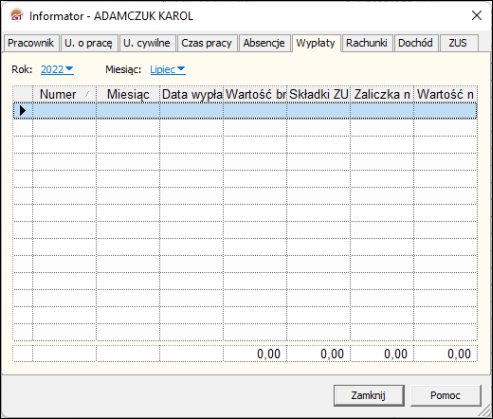Click the Miesiąc column header
The width and height of the screenshot is (493, 419).
[128, 94]
